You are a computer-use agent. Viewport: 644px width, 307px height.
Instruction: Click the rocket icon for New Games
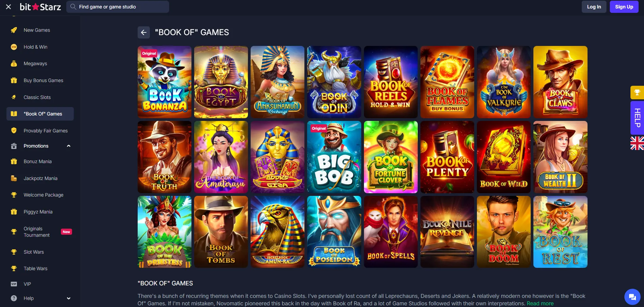14,30
